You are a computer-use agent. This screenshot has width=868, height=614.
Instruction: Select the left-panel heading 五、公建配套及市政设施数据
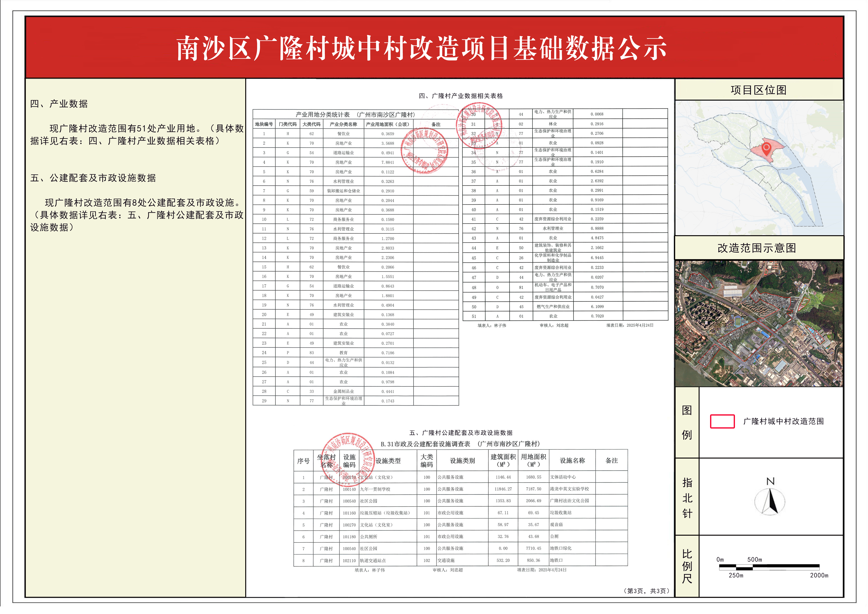click(93, 178)
